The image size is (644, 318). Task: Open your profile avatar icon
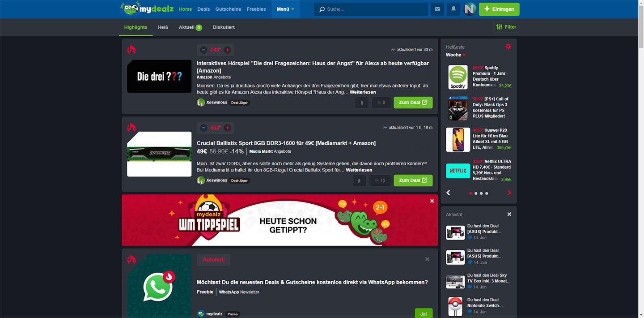[470, 9]
